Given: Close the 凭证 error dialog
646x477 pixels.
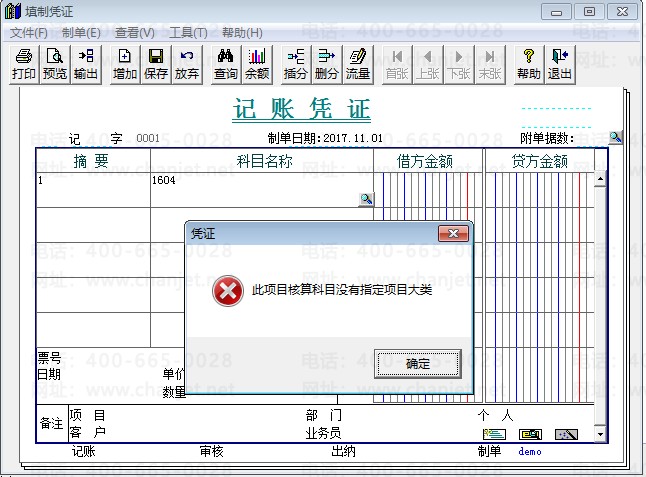Looking at the screenshot, I should click(x=453, y=234).
